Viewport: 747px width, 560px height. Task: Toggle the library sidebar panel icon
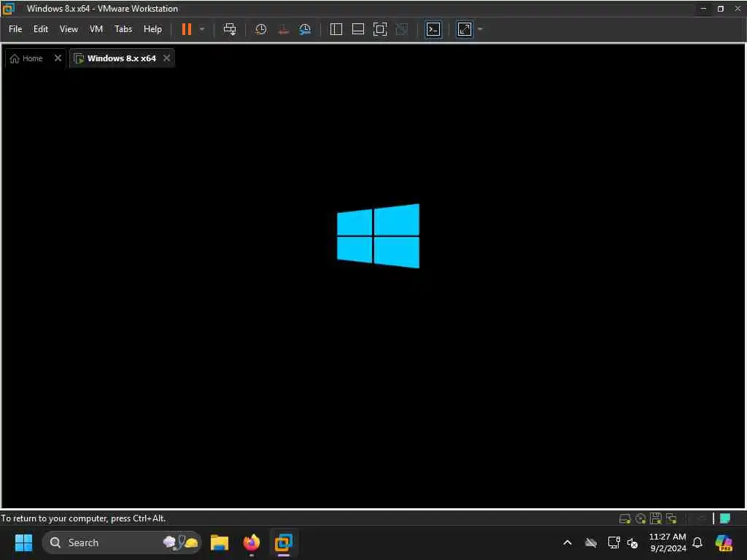pyautogui.click(x=336, y=29)
